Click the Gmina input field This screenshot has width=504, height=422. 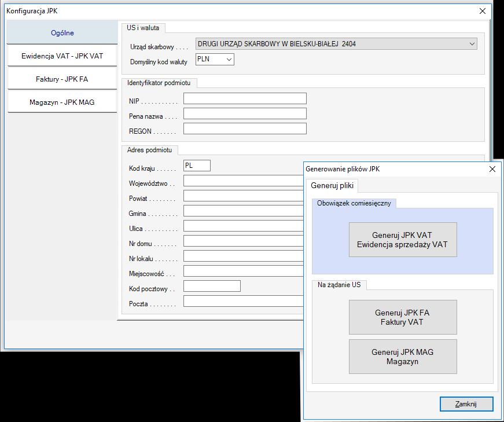click(244, 211)
